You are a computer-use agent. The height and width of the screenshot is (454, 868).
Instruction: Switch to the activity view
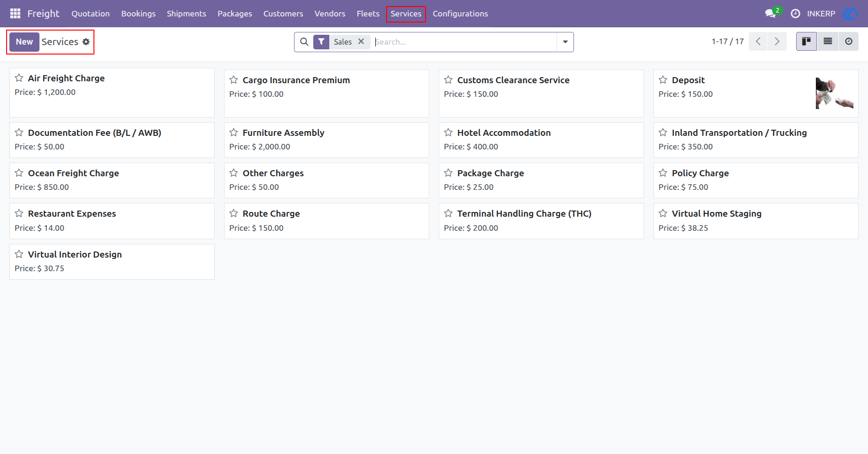point(848,41)
